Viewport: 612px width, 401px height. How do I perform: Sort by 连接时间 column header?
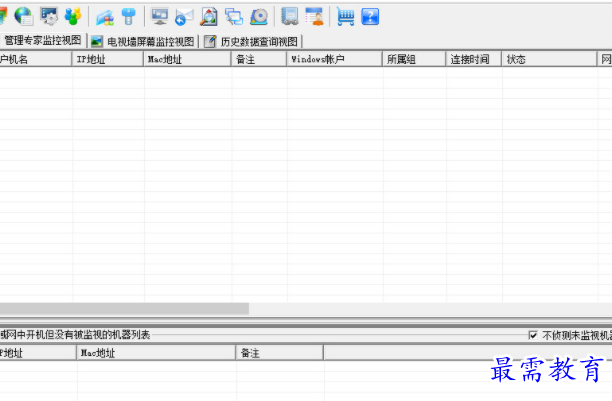pyautogui.click(x=474, y=59)
